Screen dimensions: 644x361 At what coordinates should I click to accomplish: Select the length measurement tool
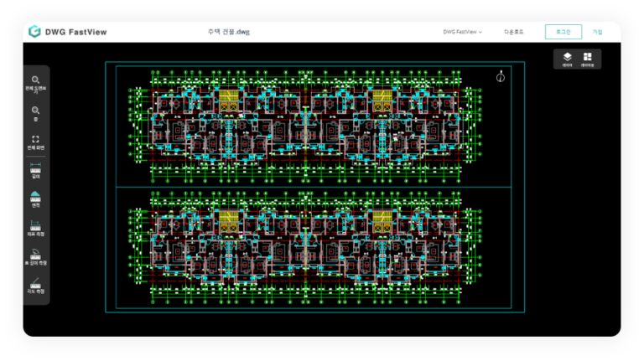[36, 170]
